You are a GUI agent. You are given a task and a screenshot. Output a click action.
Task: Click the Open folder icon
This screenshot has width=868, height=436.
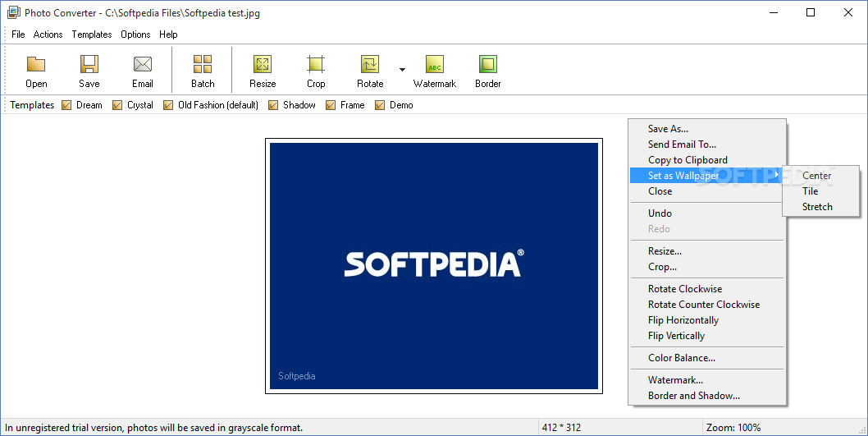pos(36,64)
